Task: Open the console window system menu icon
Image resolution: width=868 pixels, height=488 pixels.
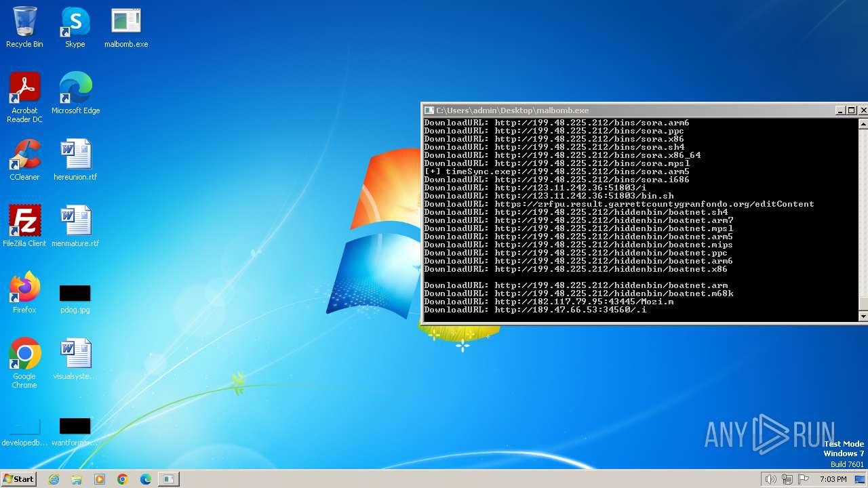Action: pyautogui.click(x=429, y=110)
